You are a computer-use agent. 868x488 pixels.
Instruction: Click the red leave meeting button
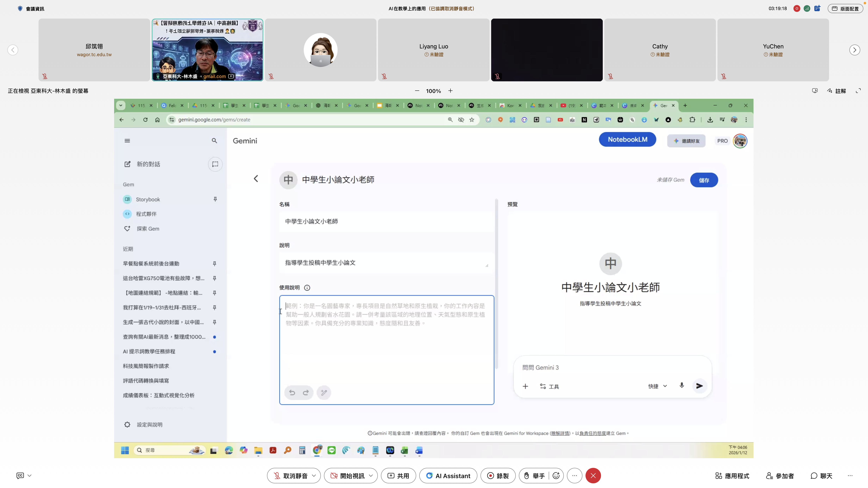click(x=593, y=476)
